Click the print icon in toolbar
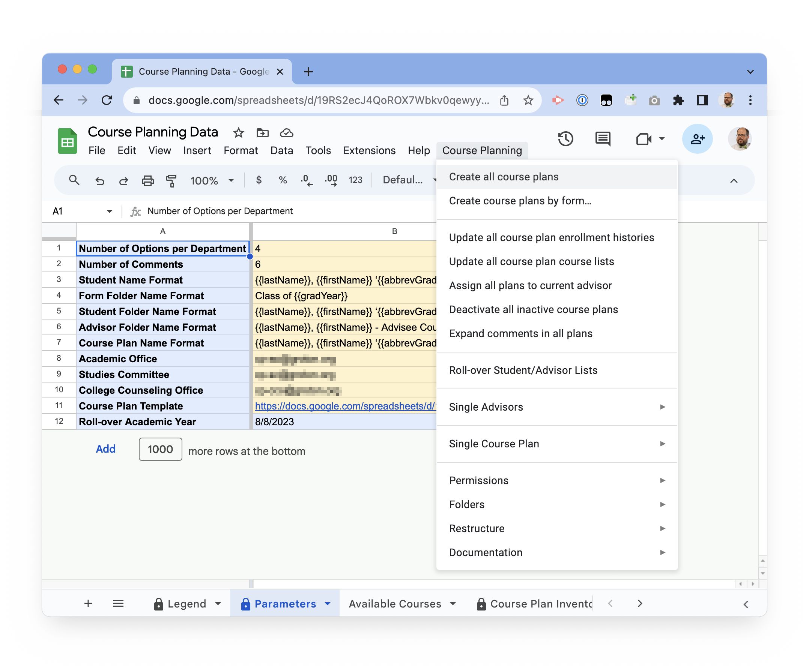This screenshot has width=809, height=672. [x=147, y=180]
